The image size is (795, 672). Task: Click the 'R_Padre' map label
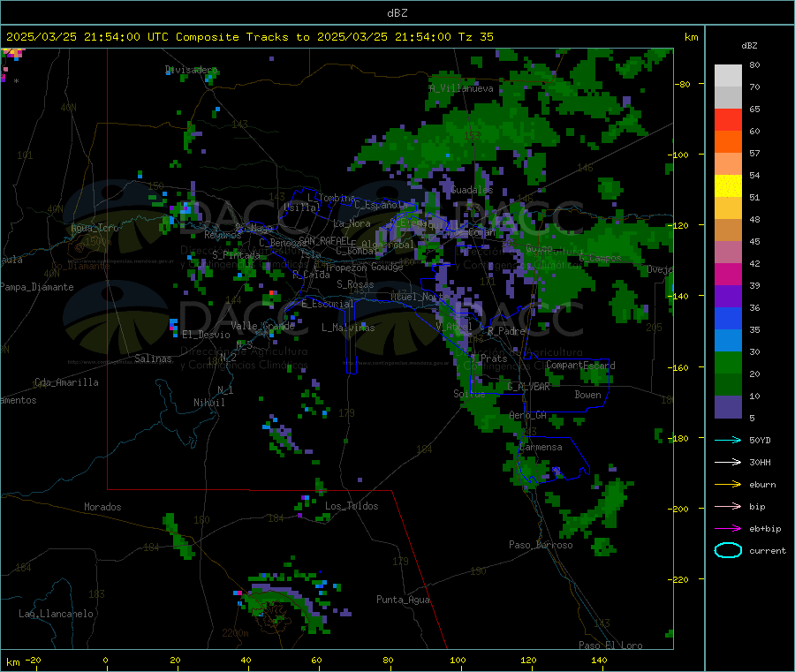click(506, 331)
